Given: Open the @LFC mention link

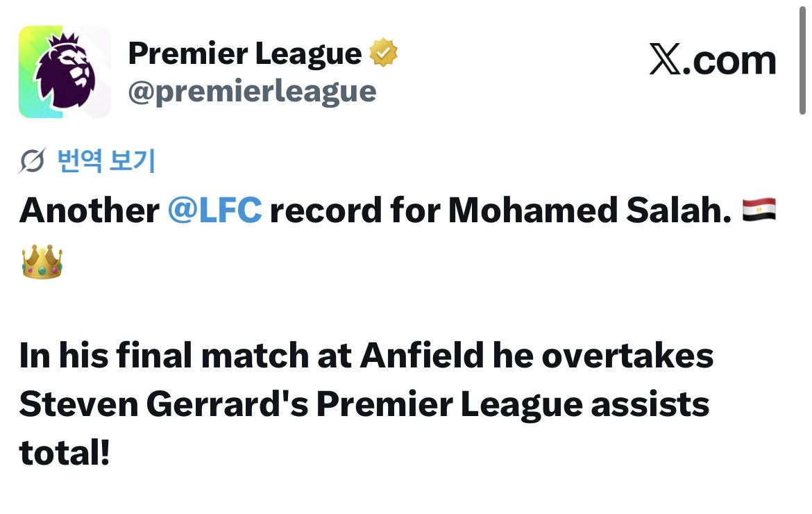Looking at the screenshot, I should pyautogui.click(x=215, y=210).
